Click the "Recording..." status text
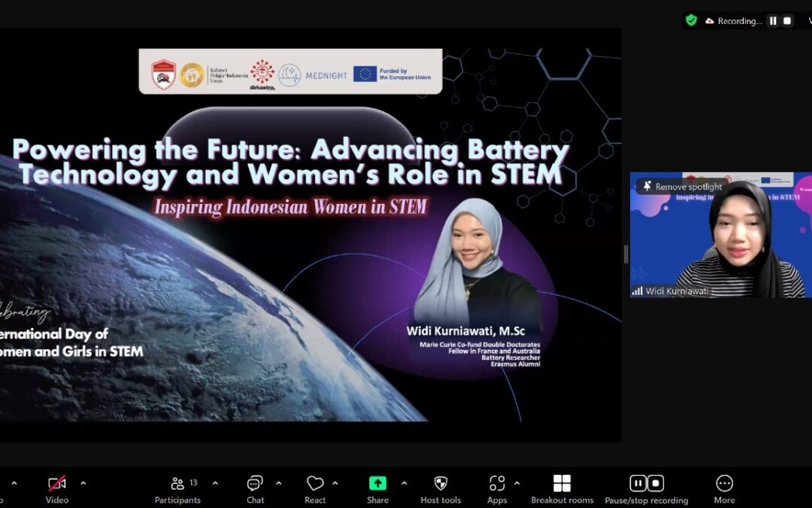This screenshot has width=812, height=508. coord(740,21)
